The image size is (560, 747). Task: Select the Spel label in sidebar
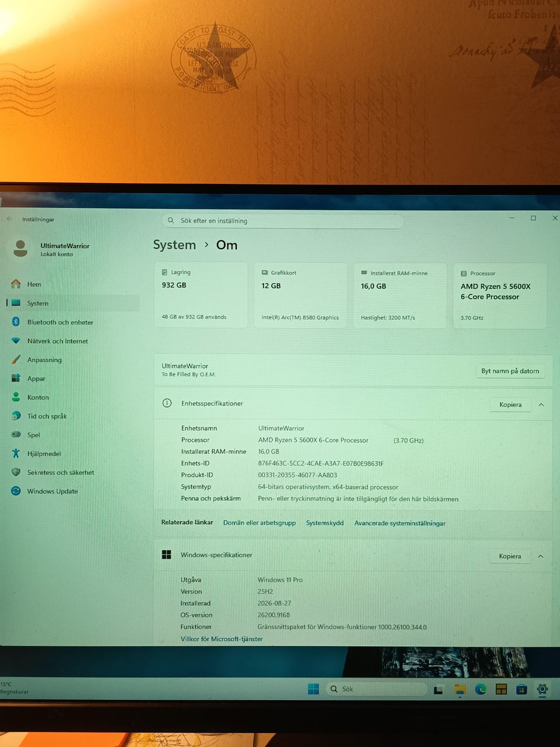(x=34, y=435)
